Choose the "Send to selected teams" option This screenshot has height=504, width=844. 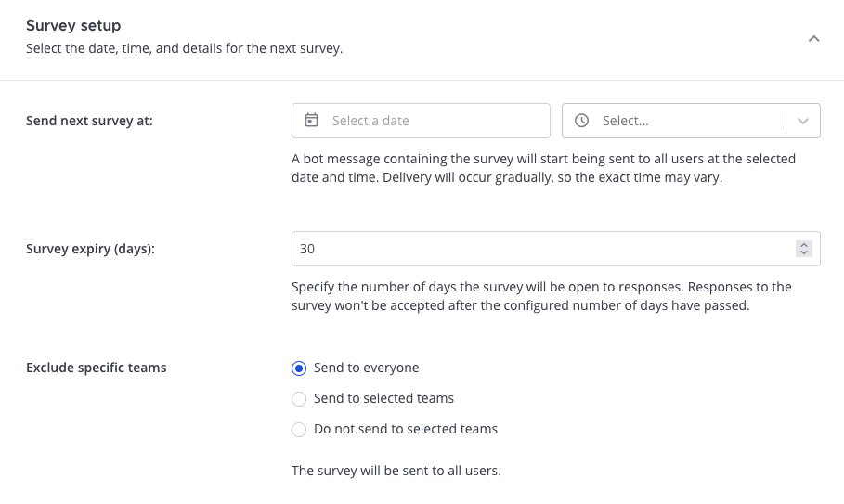click(299, 399)
